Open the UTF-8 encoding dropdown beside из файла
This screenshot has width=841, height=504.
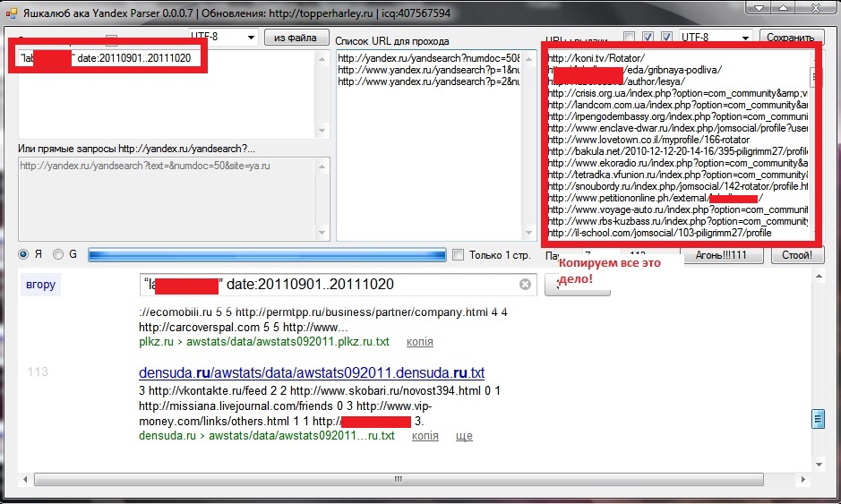click(x=251, y=38)
